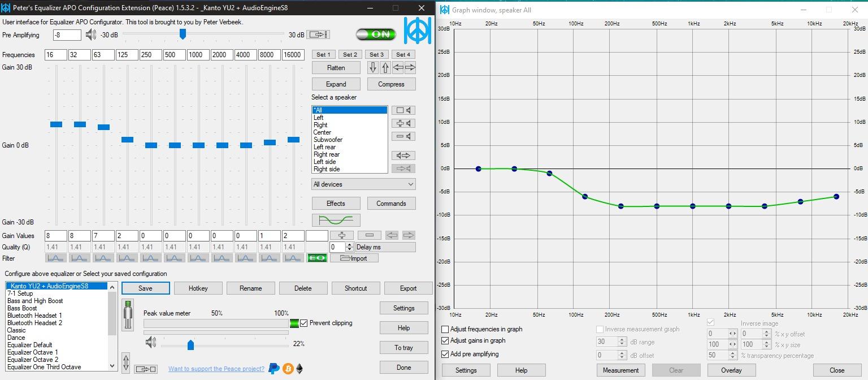Click the volume speaker icon
The width and height of the screenshot is (868, 380).
tap(150, 342)
